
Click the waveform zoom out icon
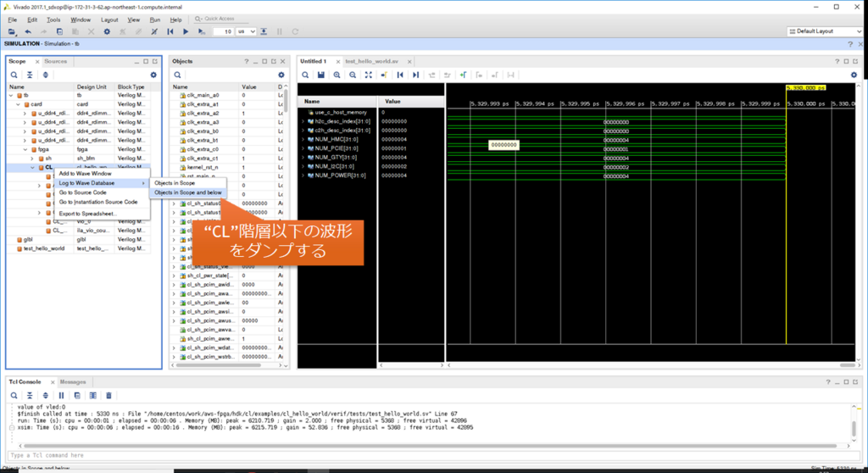pos(353,75)
